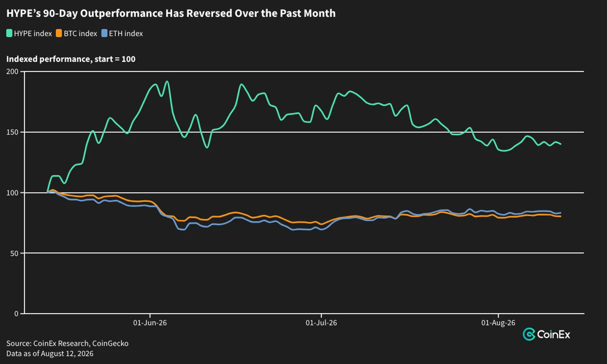The image size is (607, 364).
Task: Click the 150 y-axis label
Action: pos(13,132)
